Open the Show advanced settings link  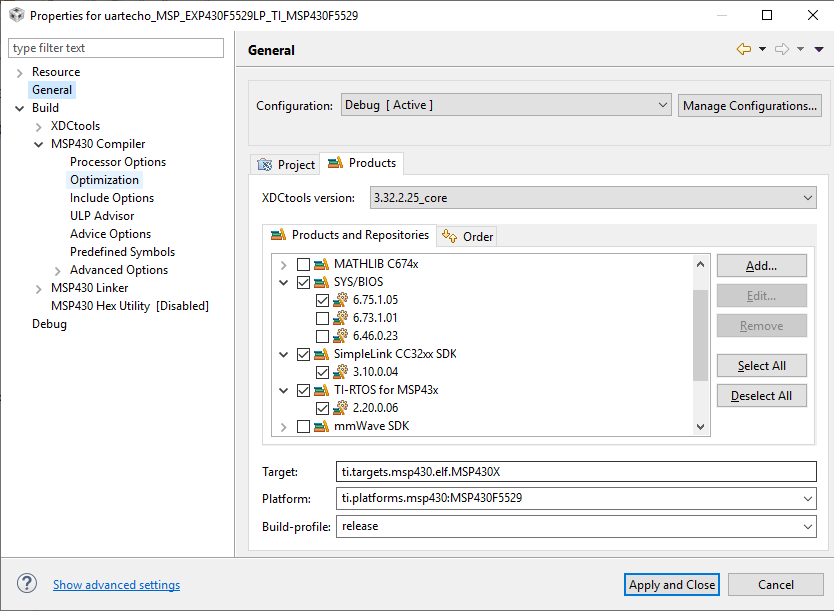tap(116, 585)
